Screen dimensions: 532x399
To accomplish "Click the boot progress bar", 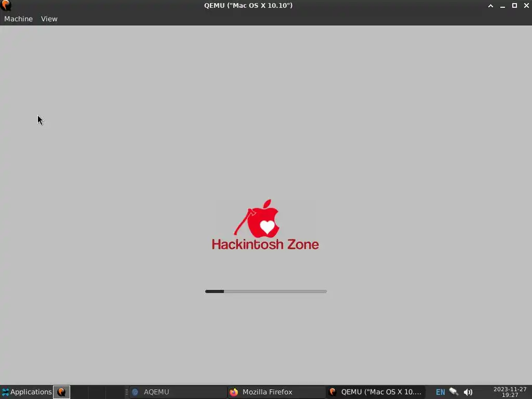I will pos(266,291).
